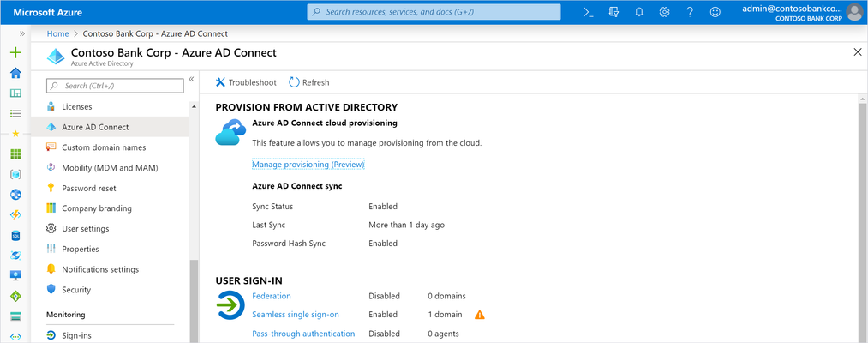Open Directory and subscription filter icon
The width and height of the screenshot is (868, 343).
pyautogui.click(x=614, y=12)
